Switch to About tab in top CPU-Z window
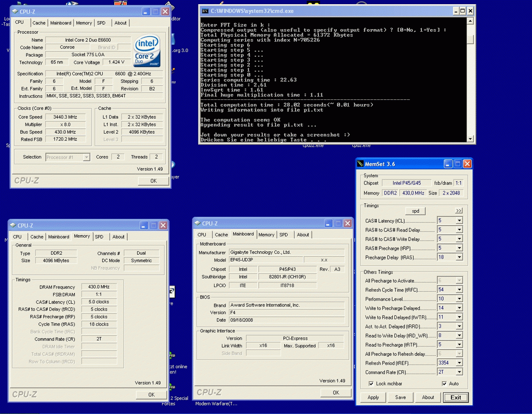 (x=121, y=23)
